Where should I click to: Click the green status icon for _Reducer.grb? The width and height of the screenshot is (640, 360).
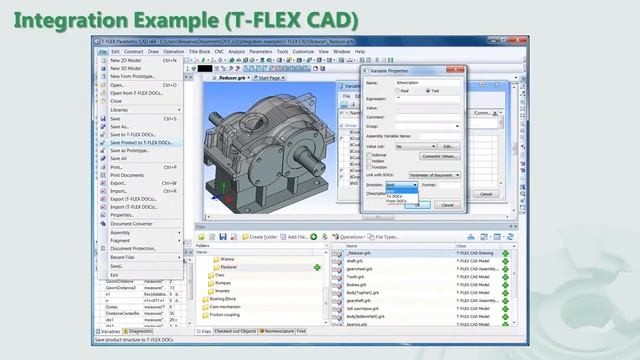tap(505, 253)
